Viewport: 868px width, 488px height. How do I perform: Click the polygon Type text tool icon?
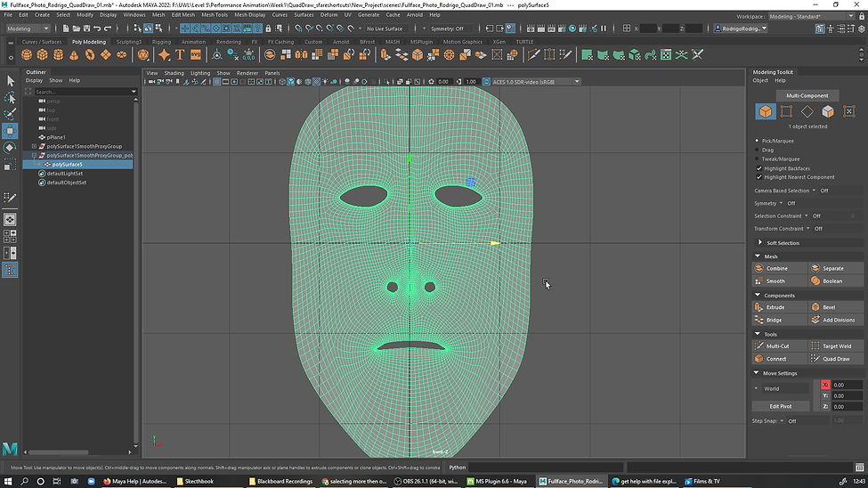[x=180, y=54]
